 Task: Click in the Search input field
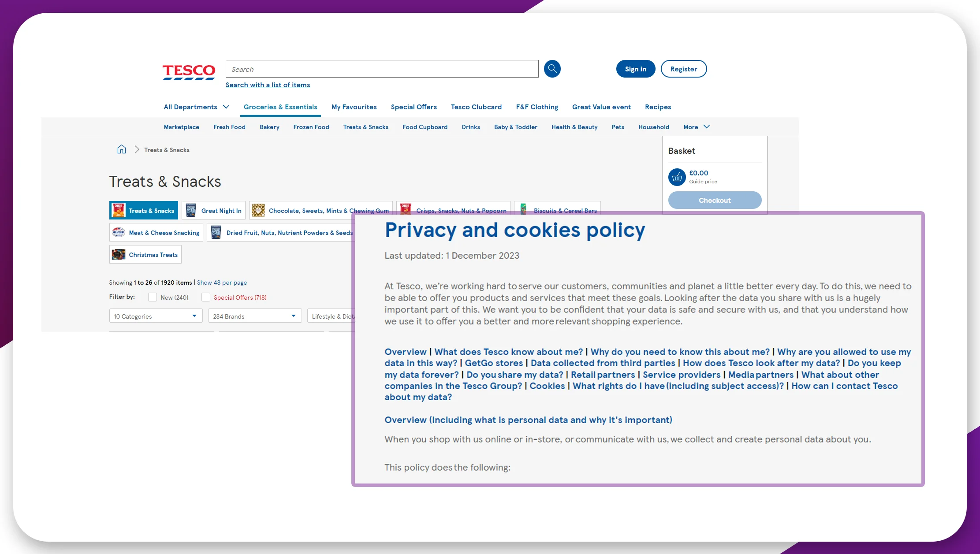click(x=382, y=69)
